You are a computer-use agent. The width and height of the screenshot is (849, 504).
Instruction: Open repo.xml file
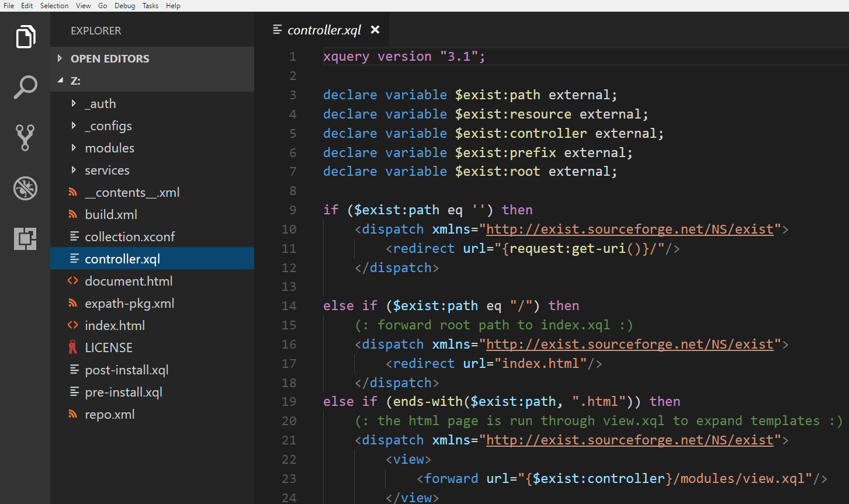tap(109, 414)
